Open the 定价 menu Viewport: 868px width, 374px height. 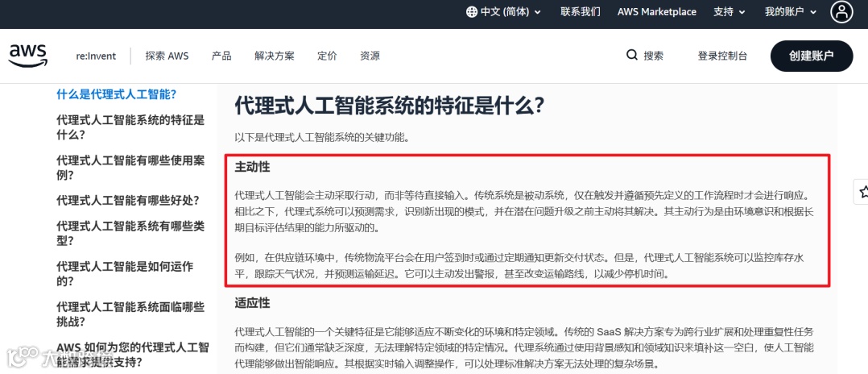coord(327,56)
